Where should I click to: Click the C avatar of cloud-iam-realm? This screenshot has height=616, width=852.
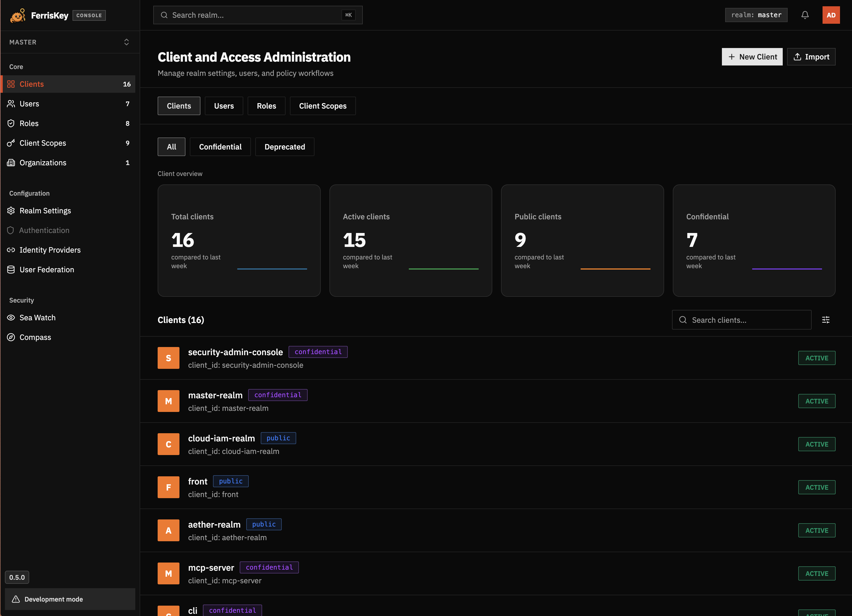pyautogui.click(x=168, y=444)
